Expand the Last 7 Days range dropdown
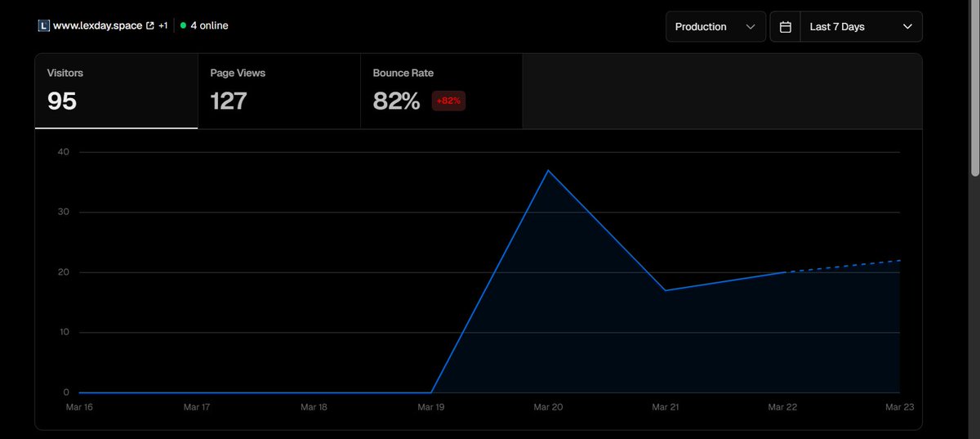The height and width of the screenshot is (439, 980). [861, 27]
